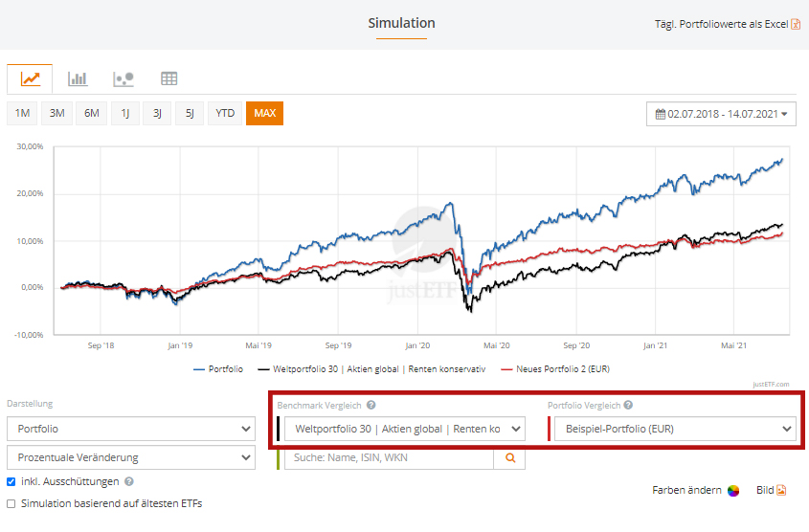Image resolution: width=809 pixels, height=532 pixels.
Task: Click the Bild save-image icon
Action: pos(781,490)
